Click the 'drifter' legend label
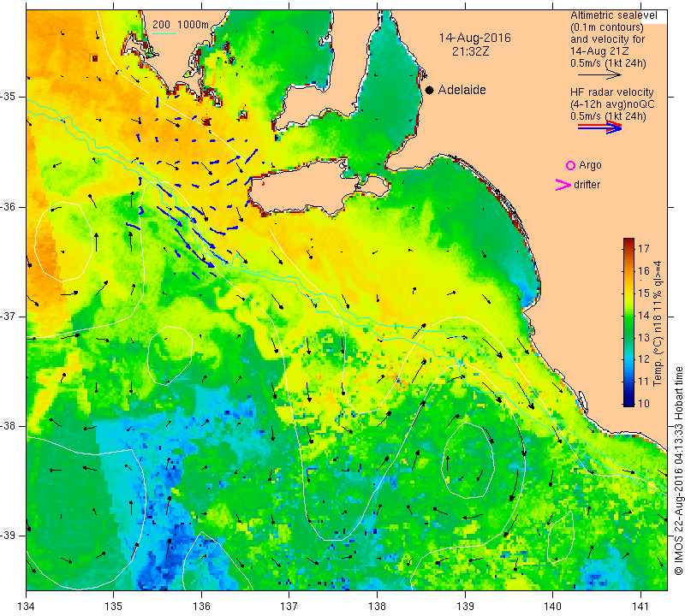 pyautogui.click(x=587, y=185)
